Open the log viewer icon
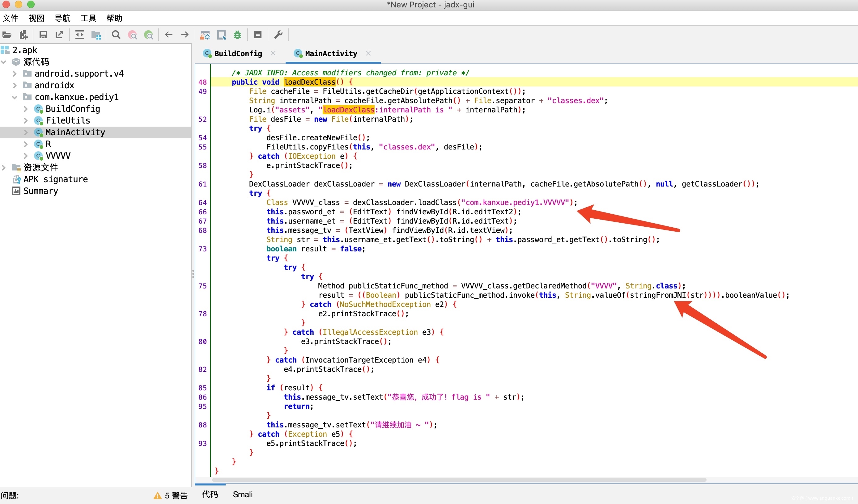The image size is (858, 504). pos(258,35)
